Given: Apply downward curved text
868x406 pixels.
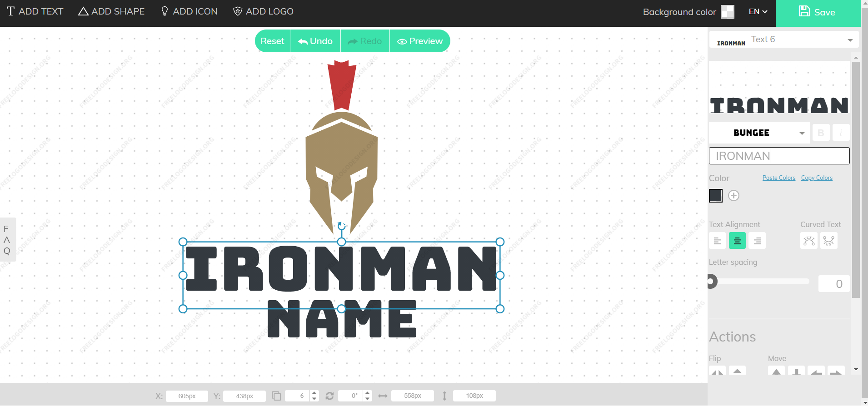Looking at the screenshot, I should [x=829, y=241].
